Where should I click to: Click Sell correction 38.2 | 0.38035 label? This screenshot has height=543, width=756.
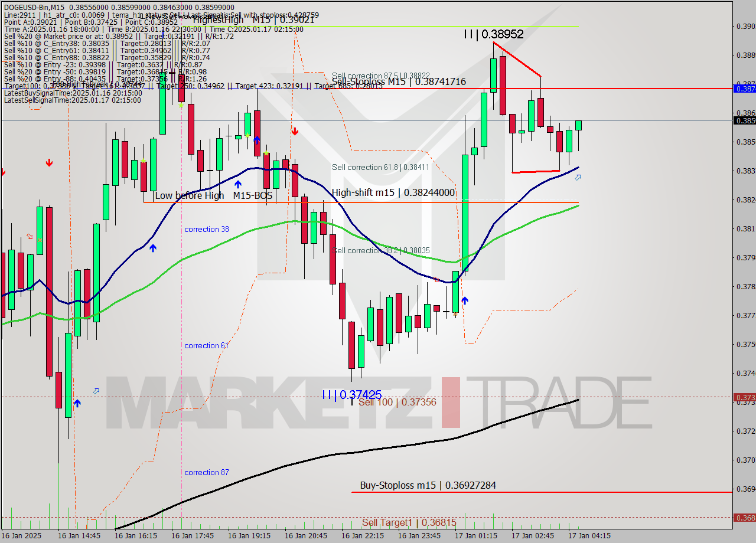380,250
